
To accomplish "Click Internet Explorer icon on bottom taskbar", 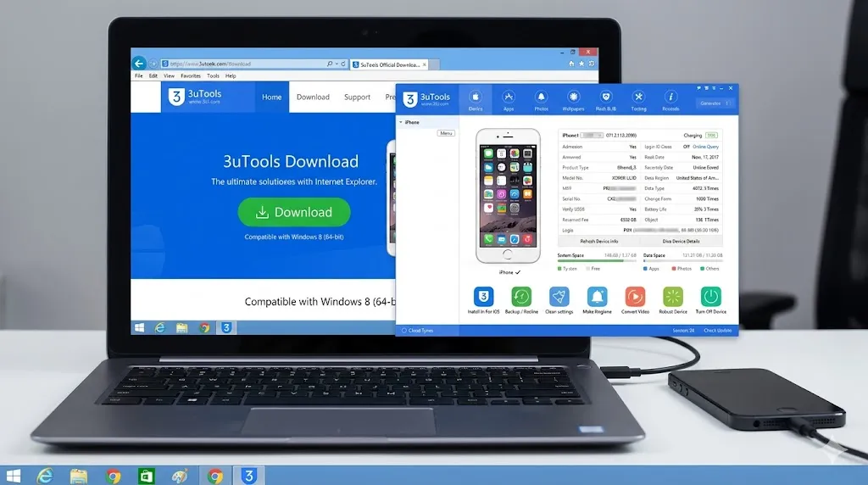I will [x=45, y=477].
